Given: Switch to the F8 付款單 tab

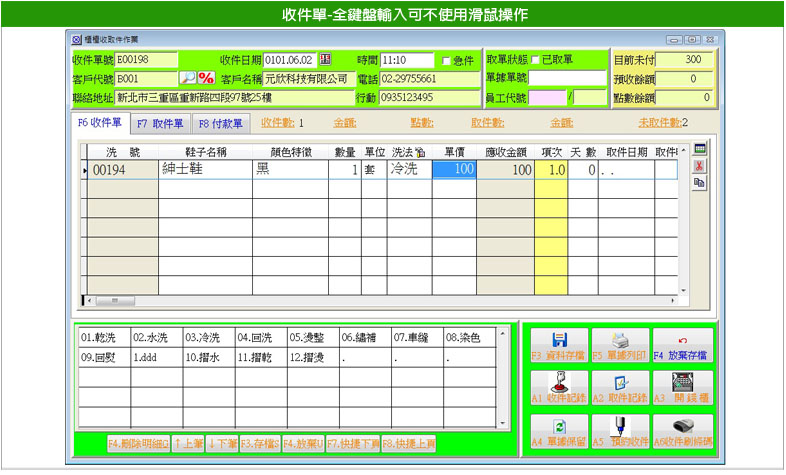Looking at the screenshot, I should (219, 124).
